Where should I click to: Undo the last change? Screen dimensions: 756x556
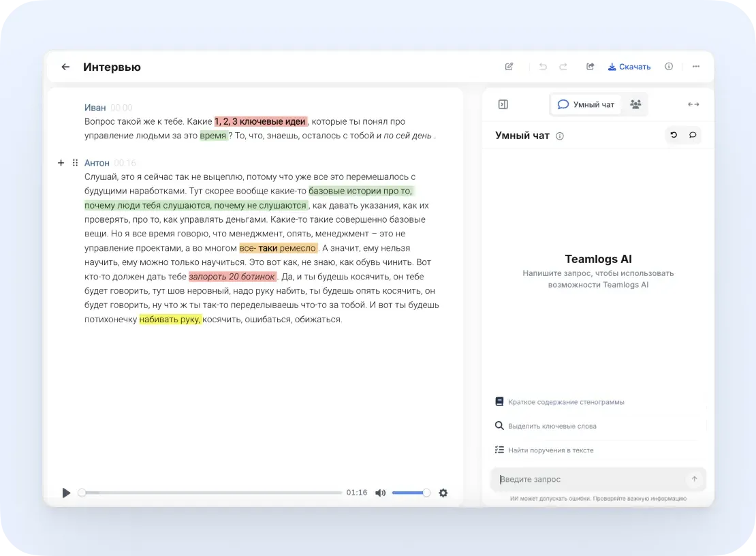[543, 67]
